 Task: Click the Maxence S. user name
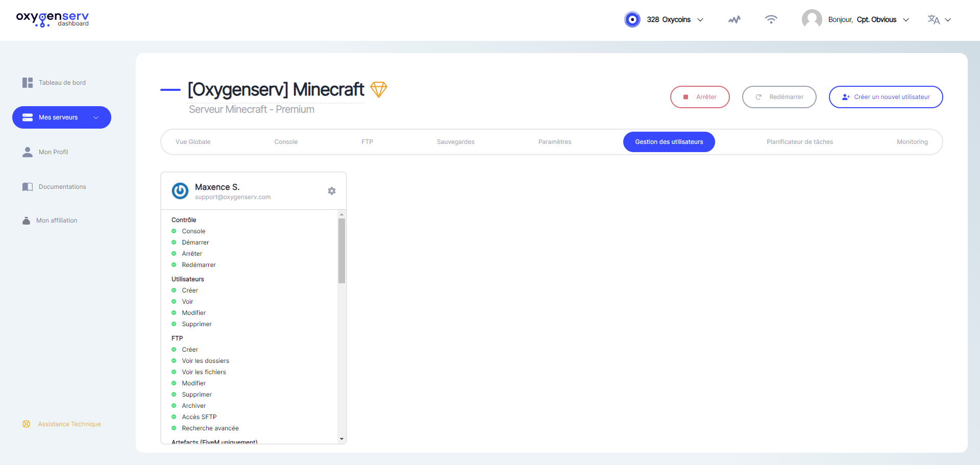pyautogui.click(x=217, y=187)
